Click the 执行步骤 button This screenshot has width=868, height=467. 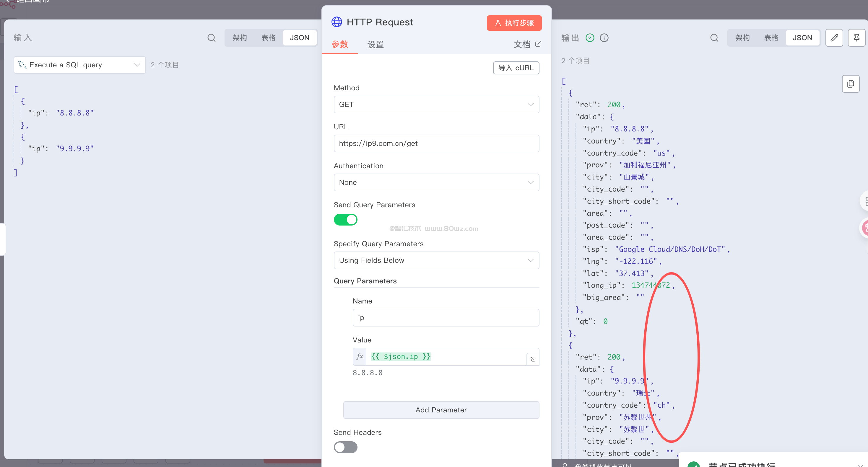click(x=514, y=23)
